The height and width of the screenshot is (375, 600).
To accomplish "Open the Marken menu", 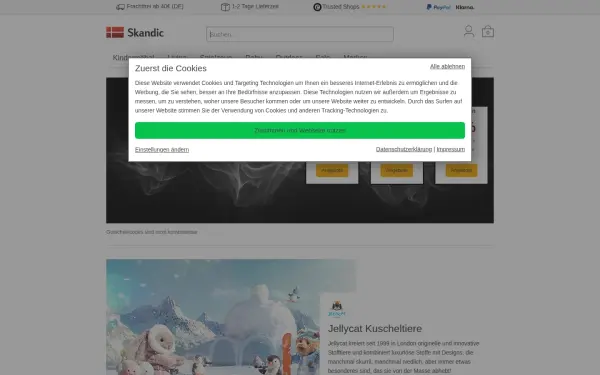I will click(x=355, y=57).
